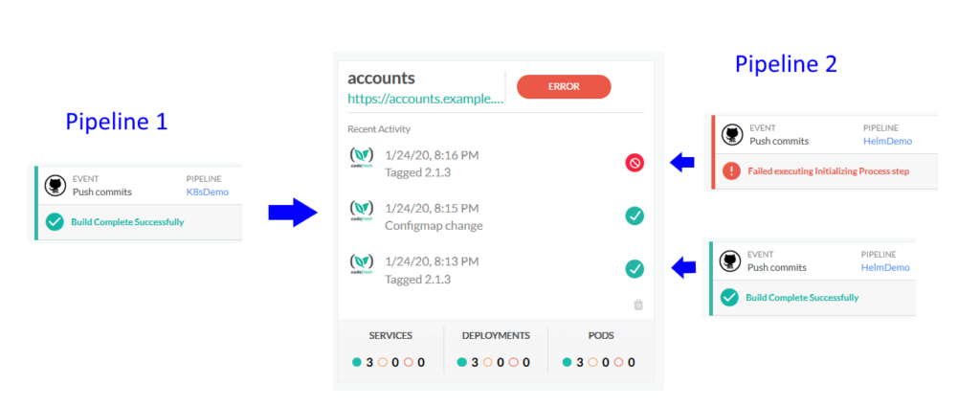Screen dimensions: 980x407
Task: Click green status dot under PODS
Action: click(x=568, y=363)
